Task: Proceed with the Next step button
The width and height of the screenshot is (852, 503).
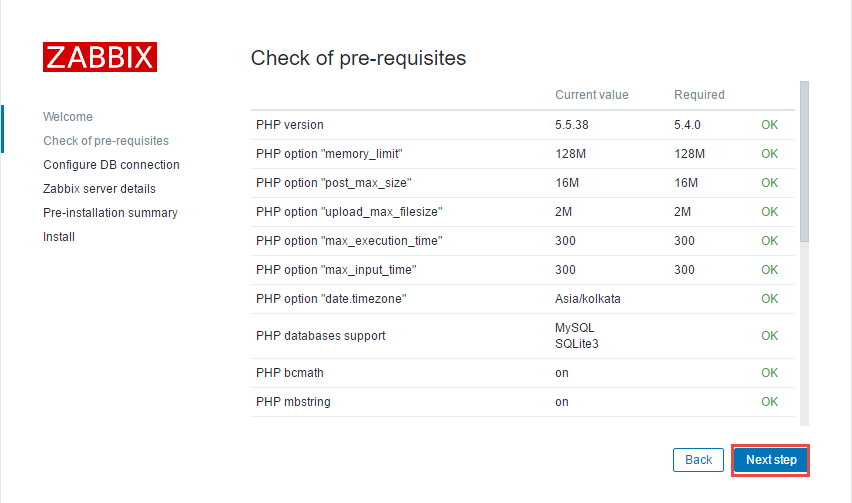Action: click(x=770, y=460)
